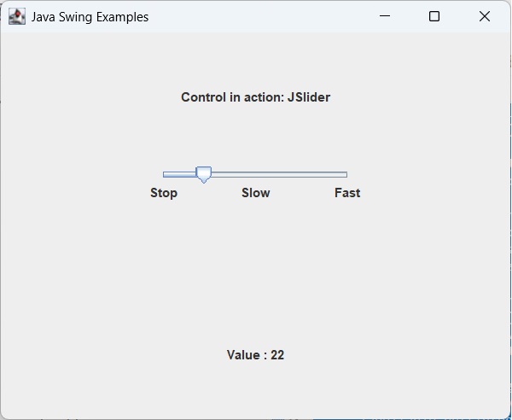Click slider track midway between Slow and Fast
Screen dimensions: 512x420
coord(300,174)
